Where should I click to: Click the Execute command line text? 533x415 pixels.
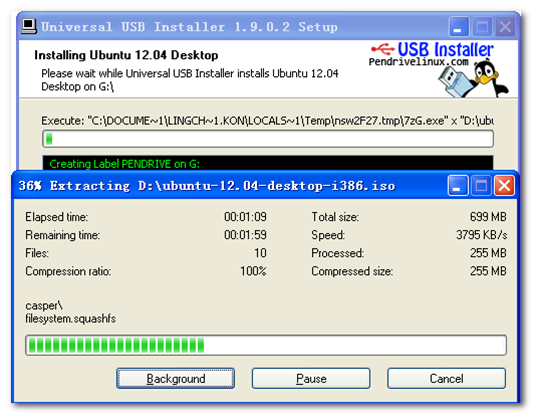click(267, 121)
